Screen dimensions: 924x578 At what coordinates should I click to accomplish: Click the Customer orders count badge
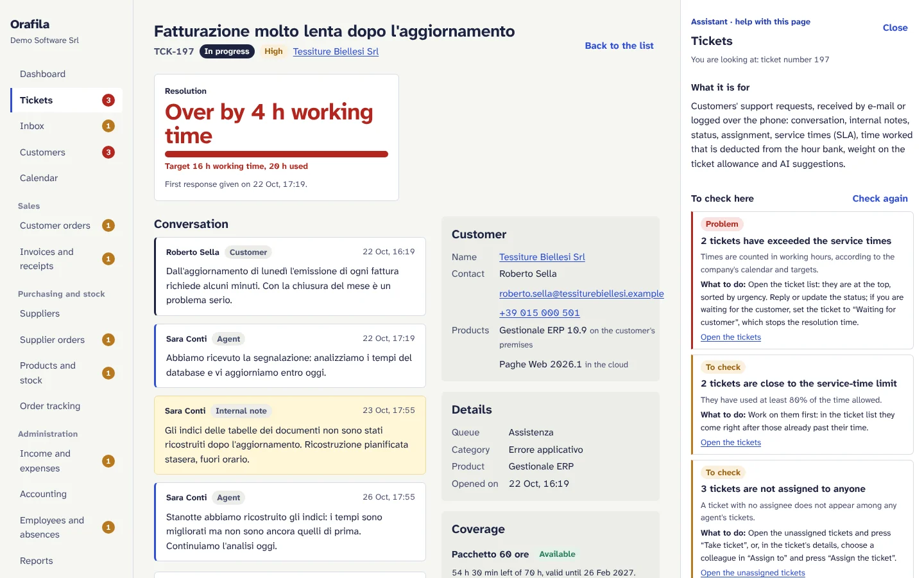pyautogui.click(x=108, y=225)
